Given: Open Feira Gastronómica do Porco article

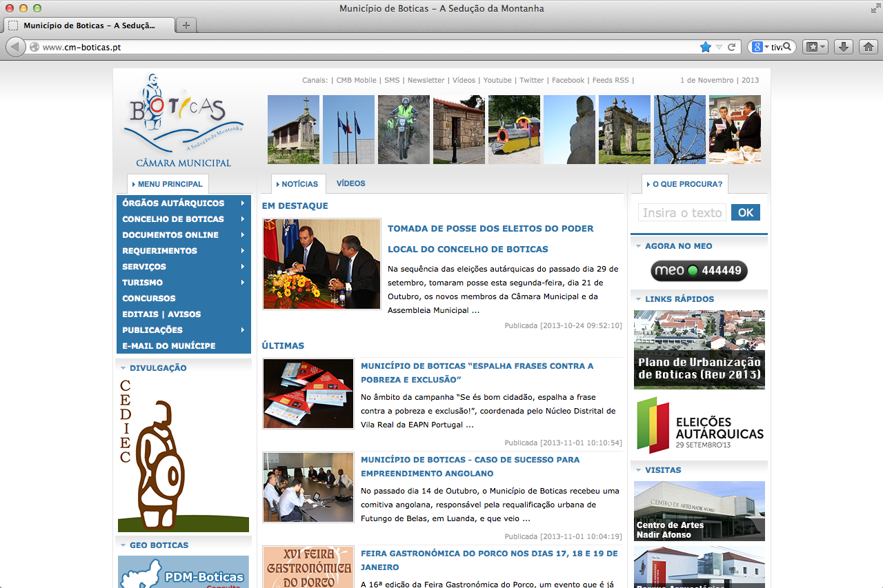Looking at the screenshot, I should [x=489, y=560].
